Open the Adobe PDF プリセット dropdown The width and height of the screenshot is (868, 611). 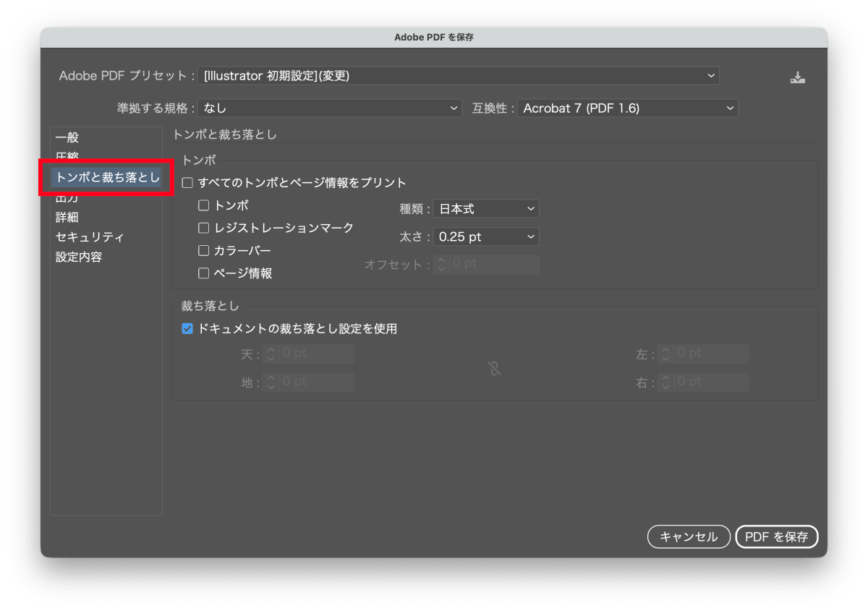459,75
